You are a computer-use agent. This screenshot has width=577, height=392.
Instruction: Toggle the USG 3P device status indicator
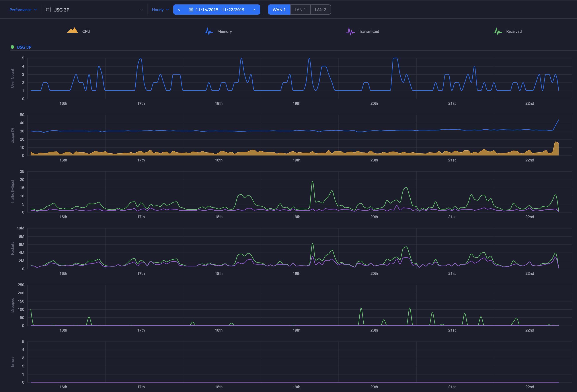click(x=12, y=47)
